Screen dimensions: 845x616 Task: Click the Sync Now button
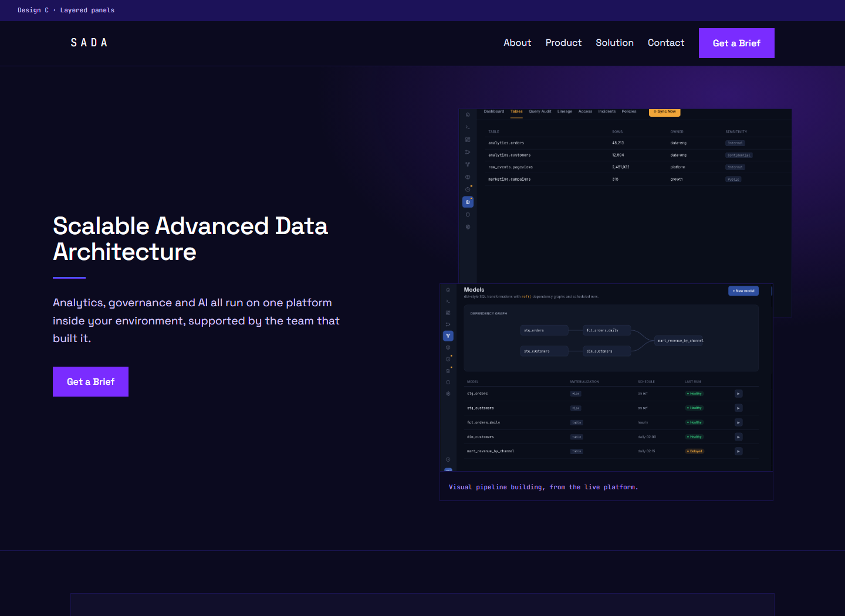(x=665, y=111)
